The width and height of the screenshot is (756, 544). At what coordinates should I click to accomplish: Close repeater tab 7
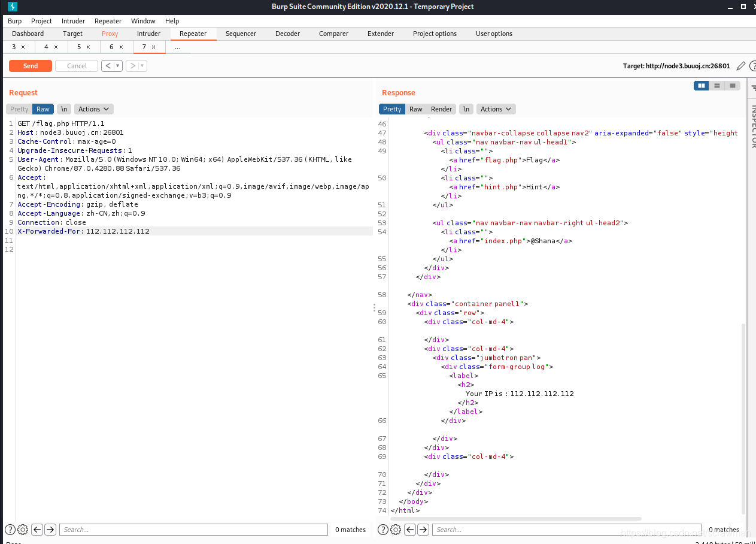coord(153,47)
